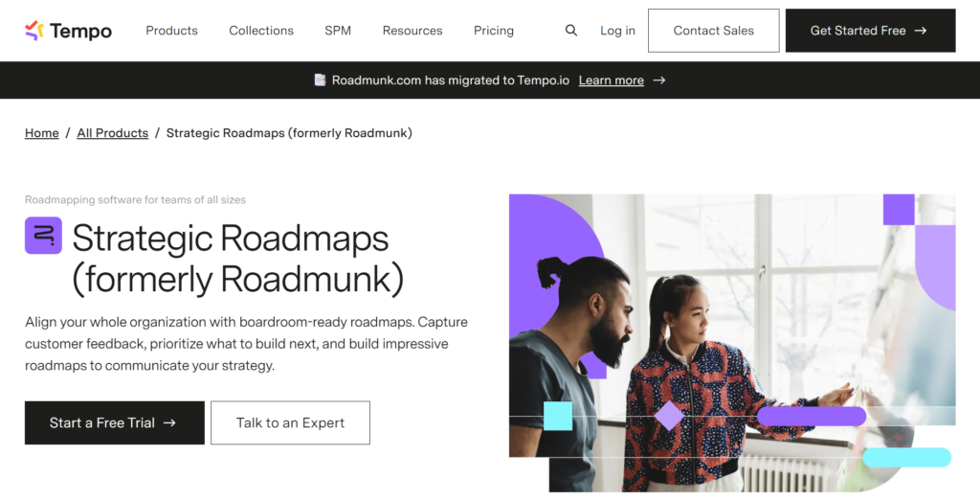Click the document icon in the migration banner
Screen dimensions: 980x501
pyautogui.click(x=320, y=80)
